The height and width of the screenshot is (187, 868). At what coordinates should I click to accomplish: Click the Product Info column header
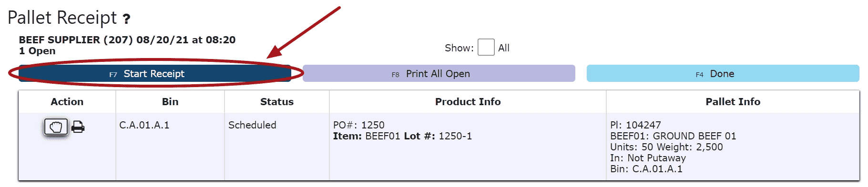[468, 102]
